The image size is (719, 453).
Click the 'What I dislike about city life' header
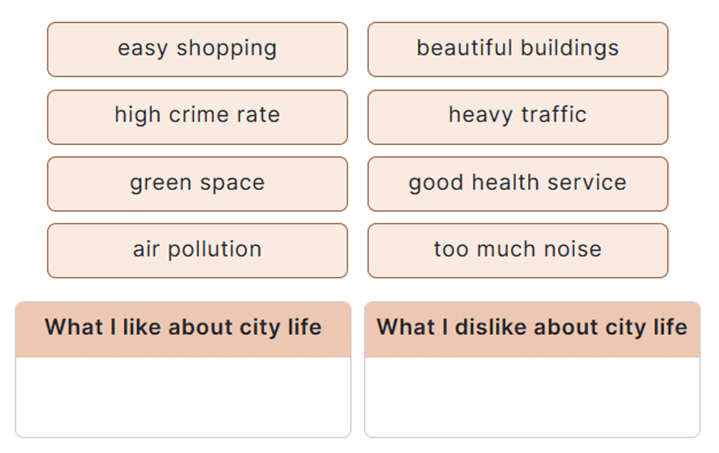click(x=532, y=328)
